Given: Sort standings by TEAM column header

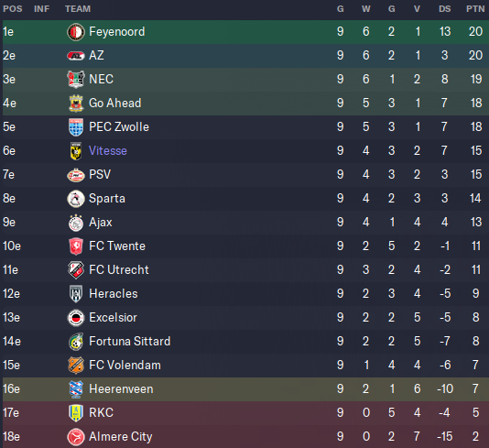Looking at the screenshot, I should pos(78,9).
